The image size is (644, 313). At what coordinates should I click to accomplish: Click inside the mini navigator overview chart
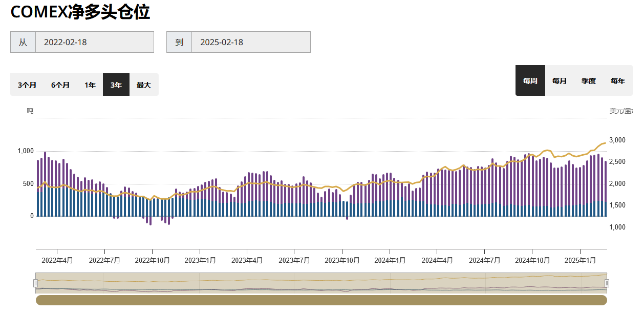pos(321,283)
